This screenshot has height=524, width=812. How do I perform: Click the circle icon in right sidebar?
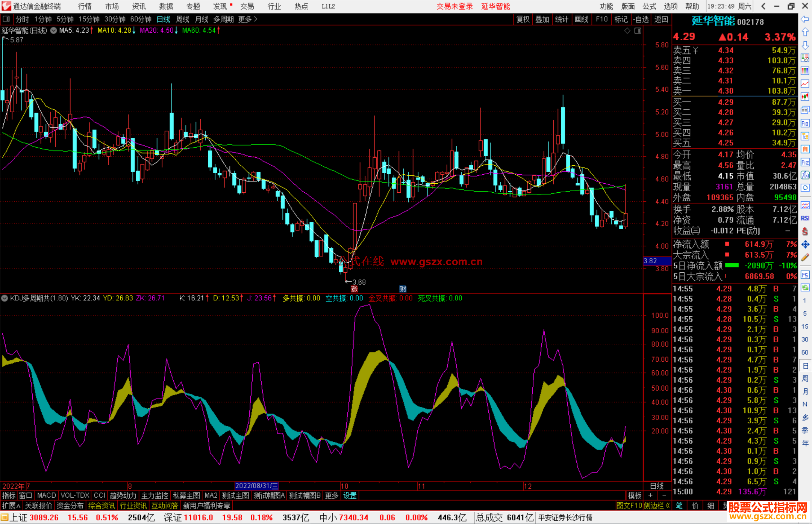pyautogui.click(x=805, y=188)
